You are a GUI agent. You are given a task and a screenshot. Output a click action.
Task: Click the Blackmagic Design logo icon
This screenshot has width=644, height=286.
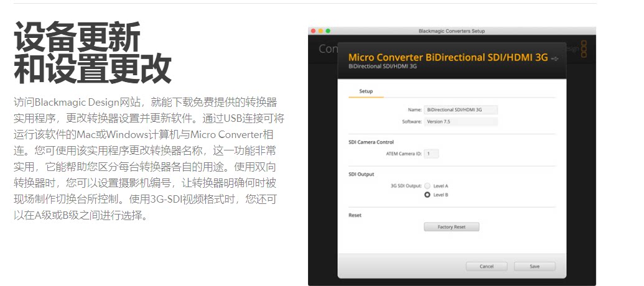(x=584, y=49)
